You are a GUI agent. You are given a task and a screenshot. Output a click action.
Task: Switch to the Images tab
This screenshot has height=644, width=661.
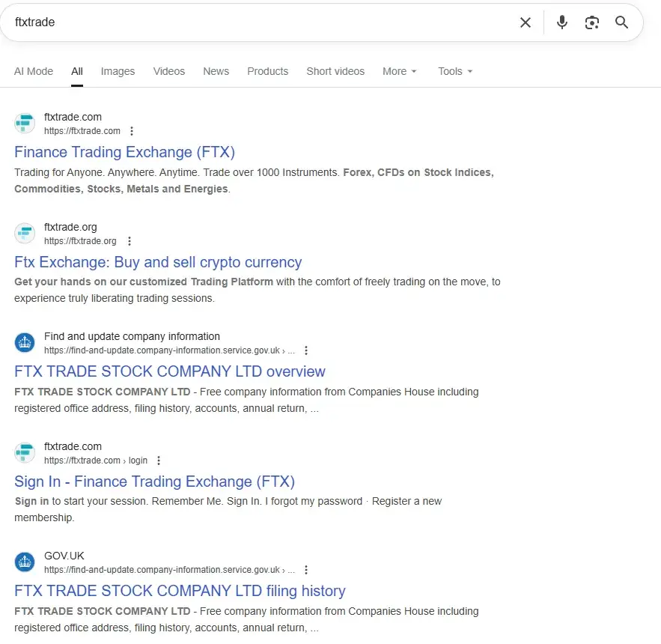coord(118,71)
